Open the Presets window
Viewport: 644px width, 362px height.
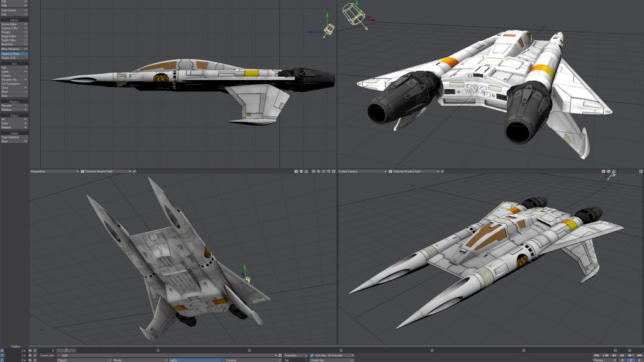14,31
